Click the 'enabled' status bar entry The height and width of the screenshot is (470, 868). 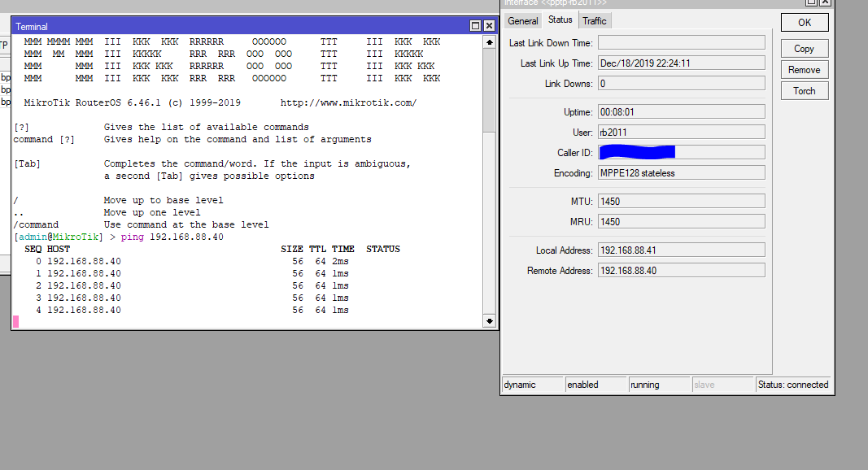coord(596,385)
